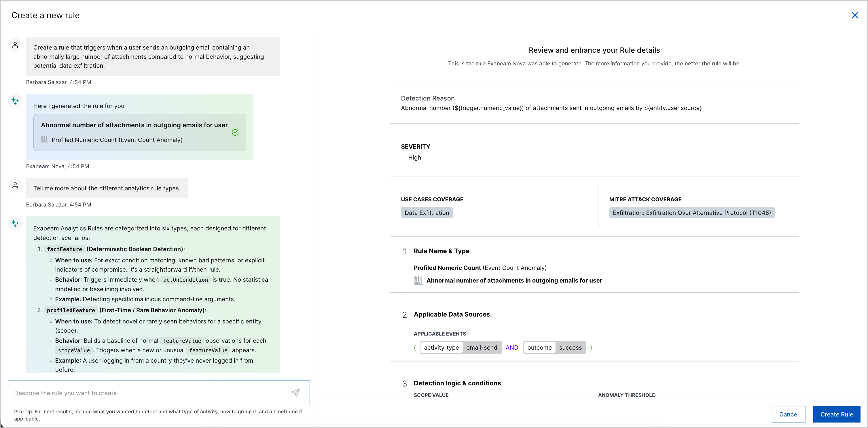This screenshot has height=428, width=868.
Task: Click the user avatar beside the first message
Action: (x=15, y=45)
